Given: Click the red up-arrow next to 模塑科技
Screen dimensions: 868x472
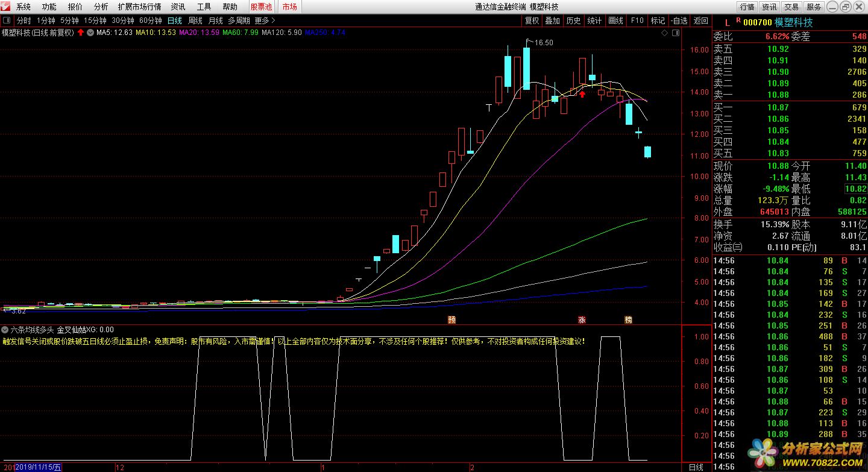Looking at the screenshot, I should pos(81,33).
